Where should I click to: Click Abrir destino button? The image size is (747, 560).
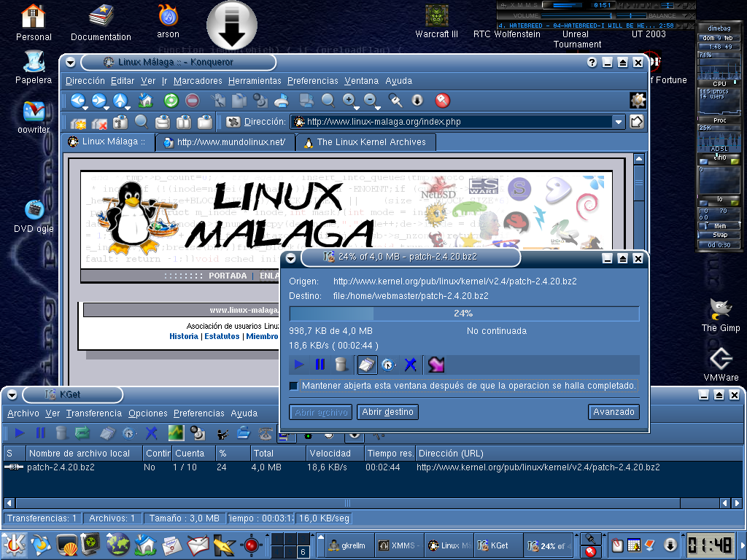click(388, 412)
